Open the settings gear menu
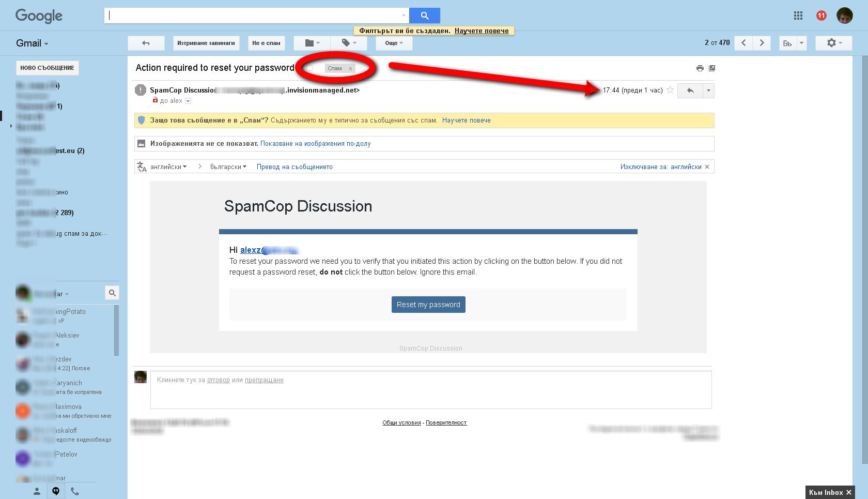Viewport: 868px width, 499px height. (x=834, y=43)
